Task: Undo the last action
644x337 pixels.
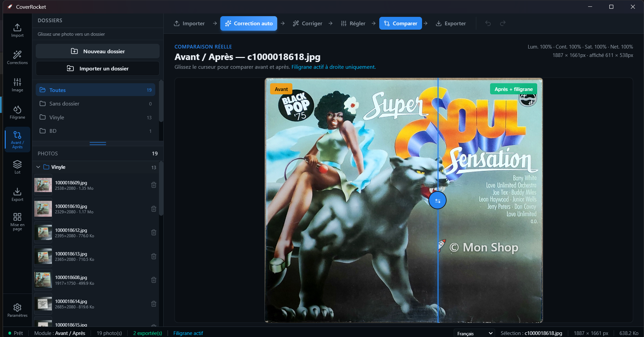Action: tap(488, 23)
